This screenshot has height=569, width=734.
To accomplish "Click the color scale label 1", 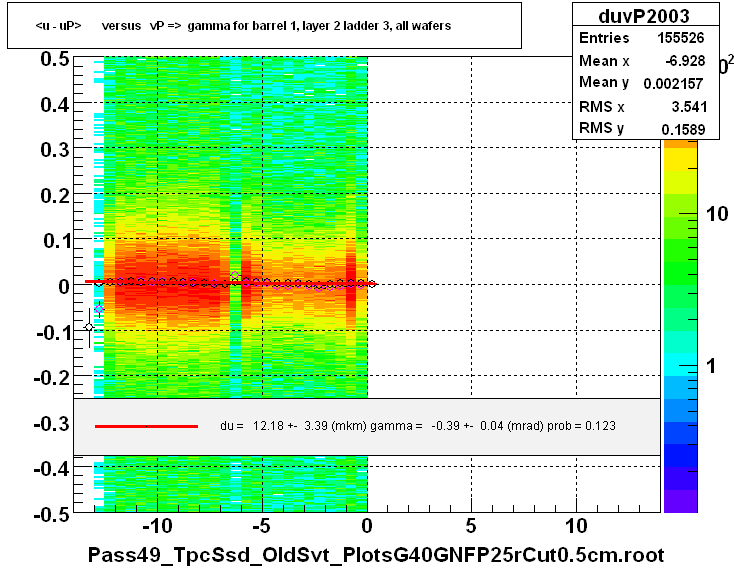I will (x=711, y=366).
